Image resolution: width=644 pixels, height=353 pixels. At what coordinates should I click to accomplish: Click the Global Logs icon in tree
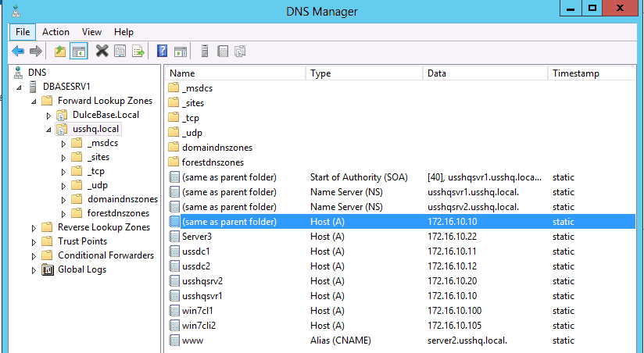click(x=48, y=269)
